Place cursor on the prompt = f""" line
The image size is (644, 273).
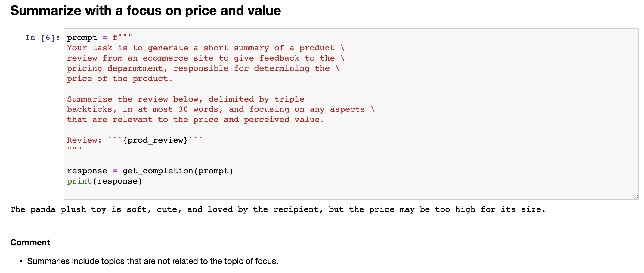[x=99, y=38]
